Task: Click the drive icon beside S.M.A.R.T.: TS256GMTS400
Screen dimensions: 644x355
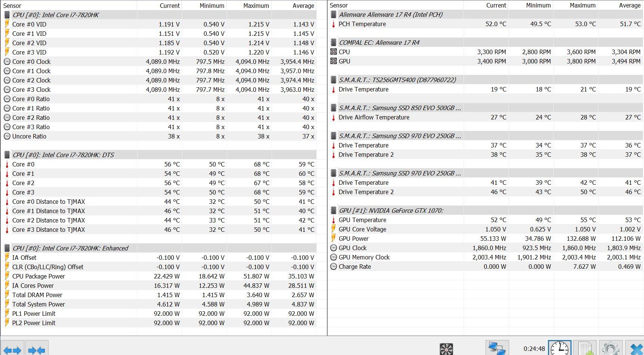Action: click(334, 80)
